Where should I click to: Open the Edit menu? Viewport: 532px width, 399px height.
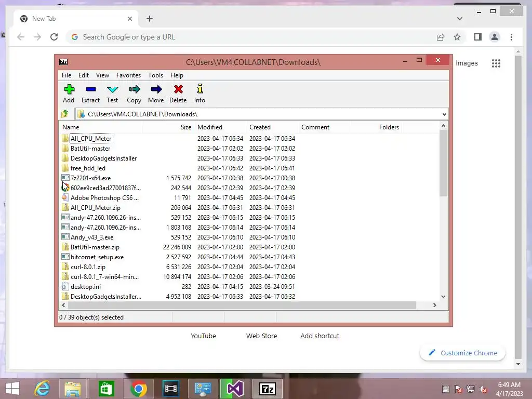pyautogui.click(x=84, y=75)
